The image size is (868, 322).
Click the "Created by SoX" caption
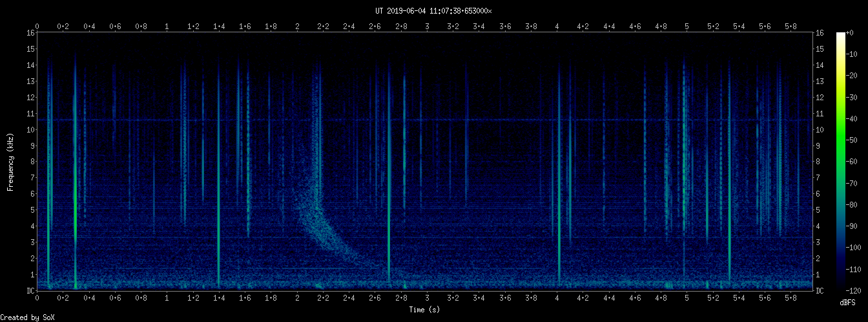pos(27,317)
